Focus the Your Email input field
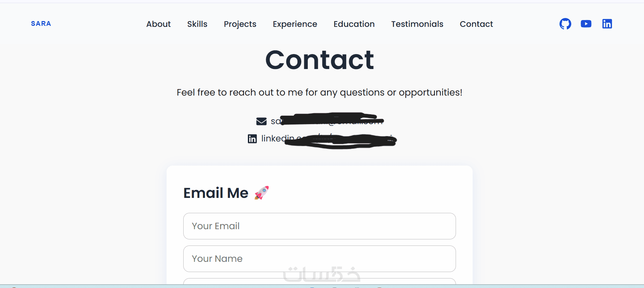This screenshot has width=644, height=288. point(319,226)
